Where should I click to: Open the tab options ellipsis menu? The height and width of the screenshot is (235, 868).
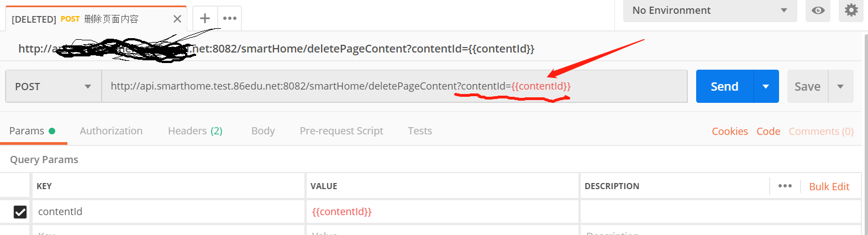pyautogui.click(x=230, y=18)
